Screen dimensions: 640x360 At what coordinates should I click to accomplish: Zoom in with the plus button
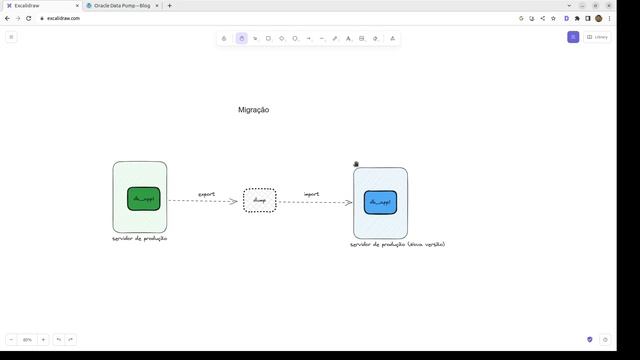pyautogui.click(x=43, y=340)
